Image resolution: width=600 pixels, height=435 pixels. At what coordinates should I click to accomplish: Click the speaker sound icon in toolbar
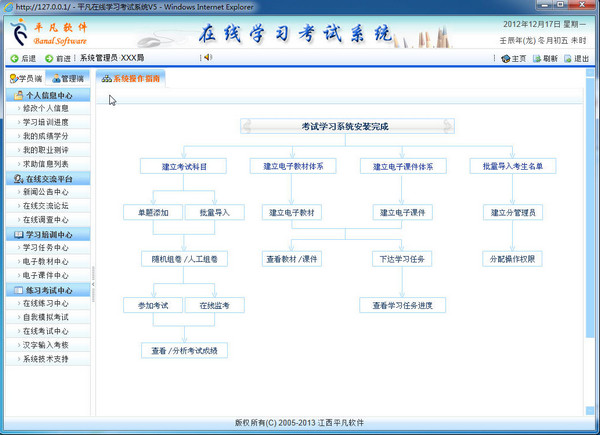207,58
